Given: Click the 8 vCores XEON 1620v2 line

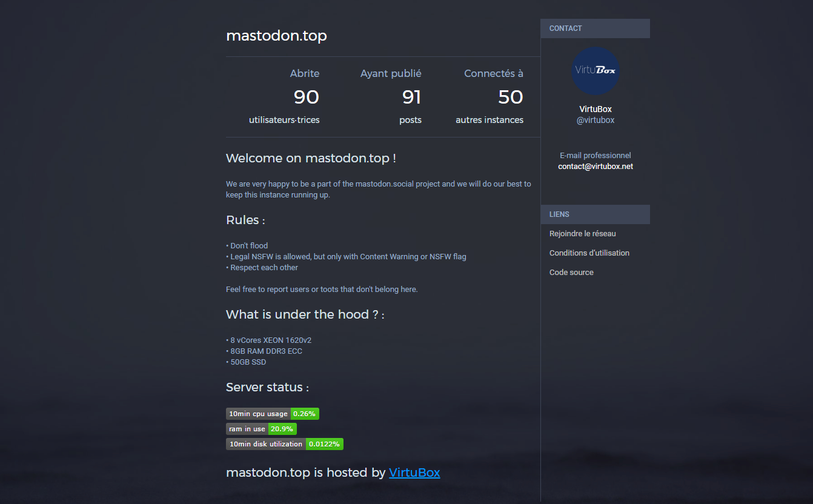Looking at the screenshot, I should coord(268,340).
